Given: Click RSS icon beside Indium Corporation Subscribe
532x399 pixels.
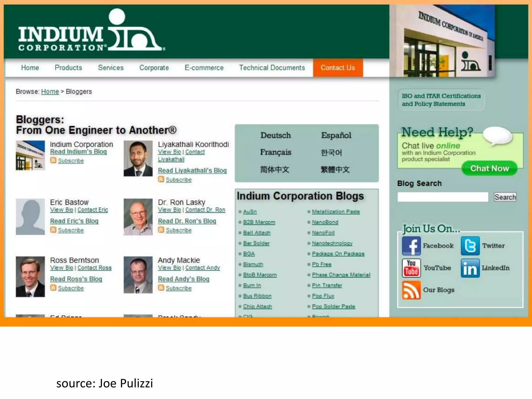Looking at the screenshot, I should pos(53,160).
